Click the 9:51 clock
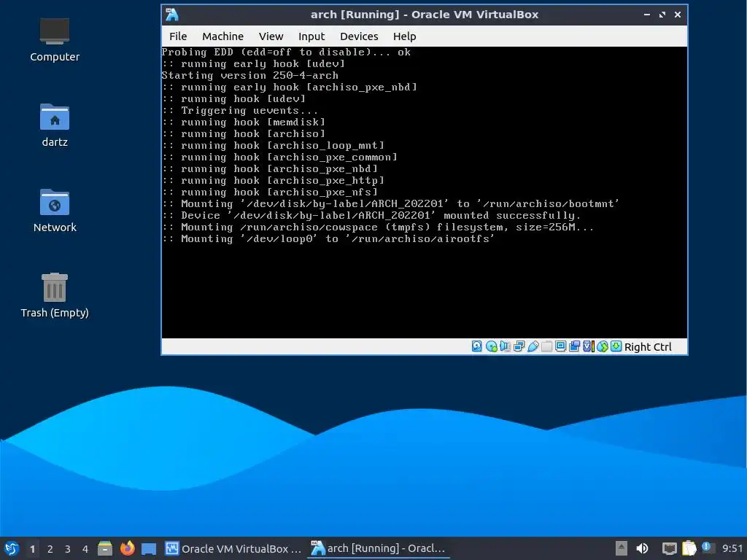747x560 pixels. point(732,549)
